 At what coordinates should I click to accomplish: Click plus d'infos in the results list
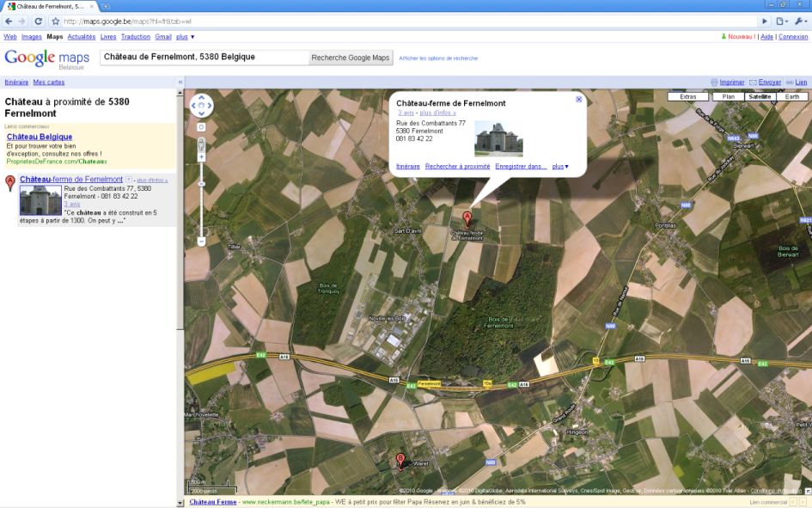pos(152,181)
